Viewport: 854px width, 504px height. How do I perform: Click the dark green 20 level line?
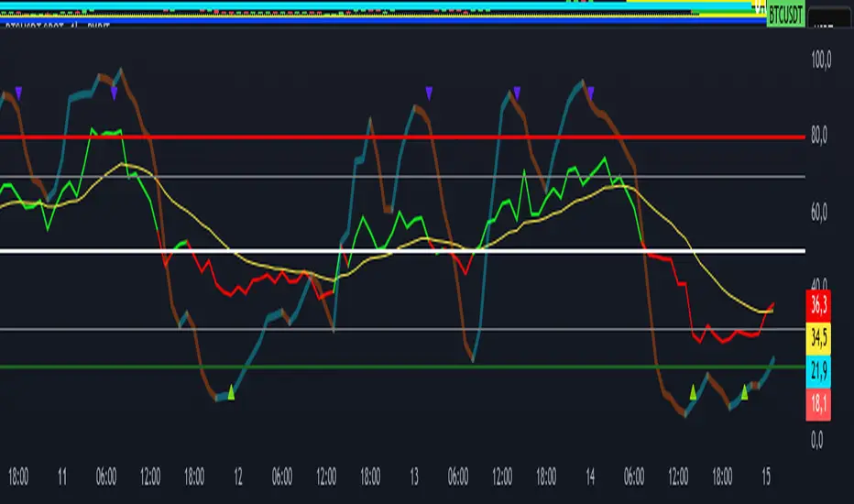(x=402, y=367)
